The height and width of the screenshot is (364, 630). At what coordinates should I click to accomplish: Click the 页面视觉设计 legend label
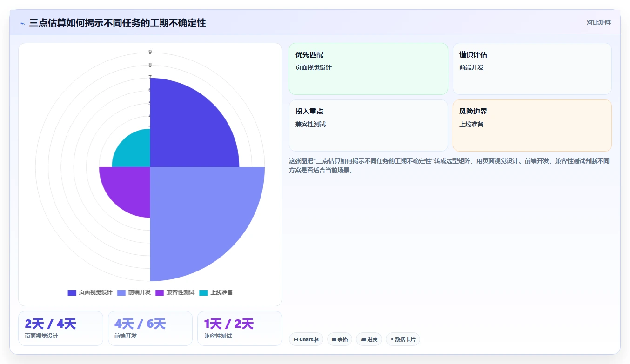point(95,292)
